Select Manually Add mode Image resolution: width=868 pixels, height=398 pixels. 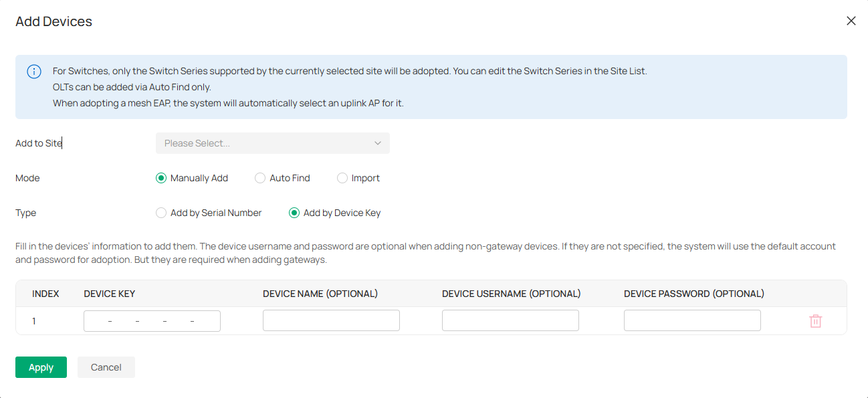pos(161,178)
